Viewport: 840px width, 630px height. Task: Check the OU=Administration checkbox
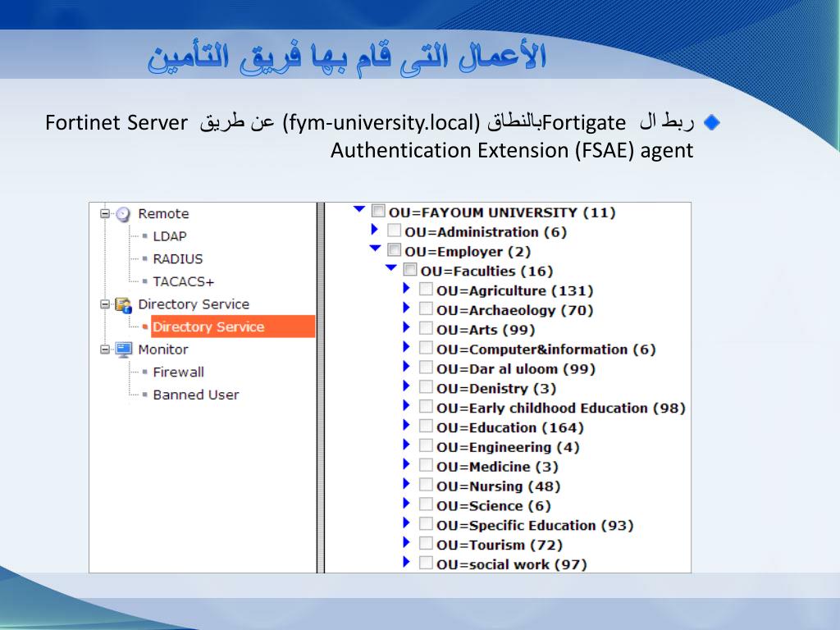click(394, 230)
